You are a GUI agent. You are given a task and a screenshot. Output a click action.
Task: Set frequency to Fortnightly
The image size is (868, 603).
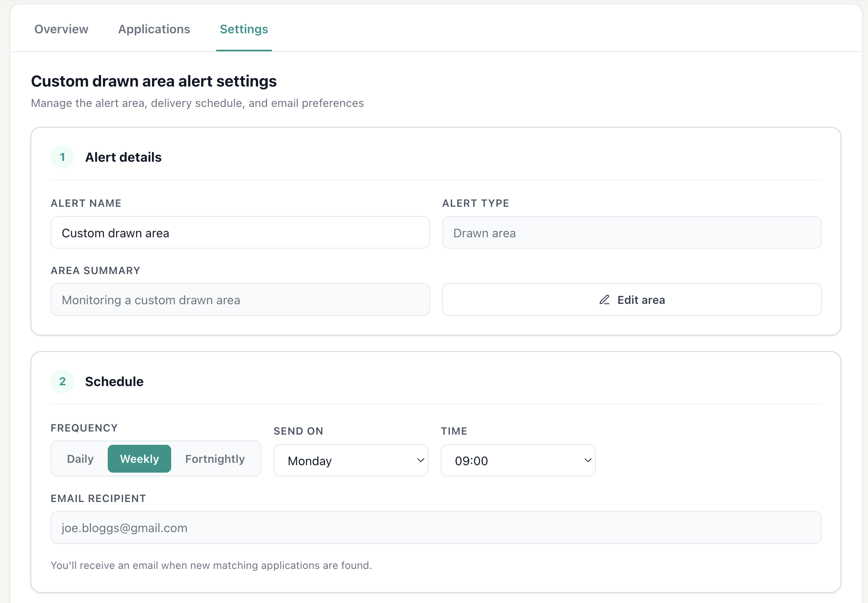[x=215, y=459]
